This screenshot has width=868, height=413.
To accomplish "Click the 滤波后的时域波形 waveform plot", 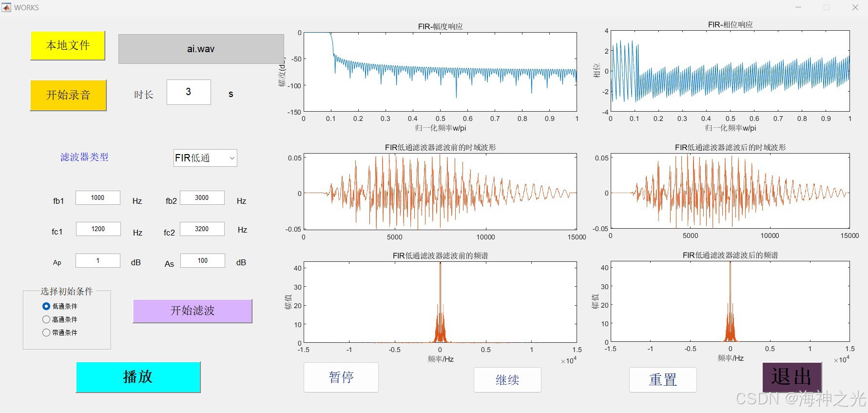I will pos(730,191).
